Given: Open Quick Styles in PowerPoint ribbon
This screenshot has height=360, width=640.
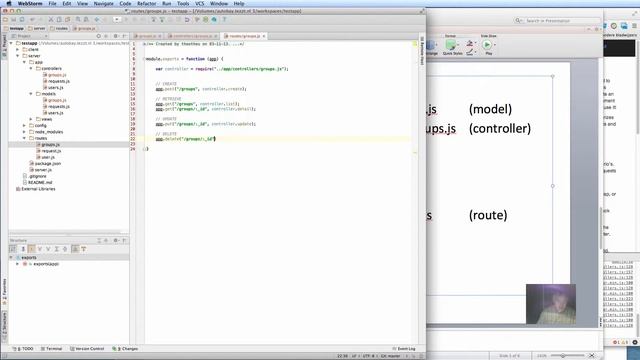Looking at the screenshot, I should 452,47.
